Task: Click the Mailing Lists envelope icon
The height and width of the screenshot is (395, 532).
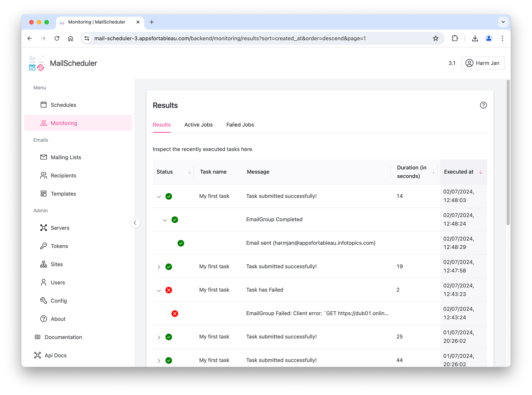Action: (43, 157)
